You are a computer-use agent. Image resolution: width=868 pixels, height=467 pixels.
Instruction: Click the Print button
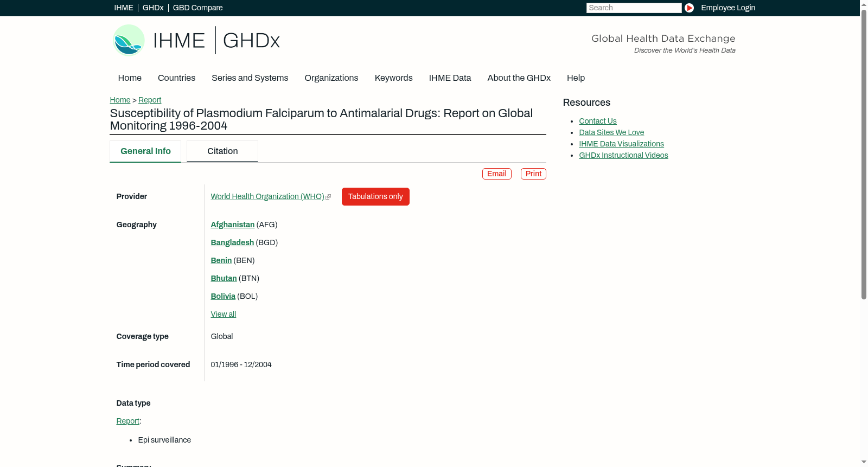coord(533,174)
